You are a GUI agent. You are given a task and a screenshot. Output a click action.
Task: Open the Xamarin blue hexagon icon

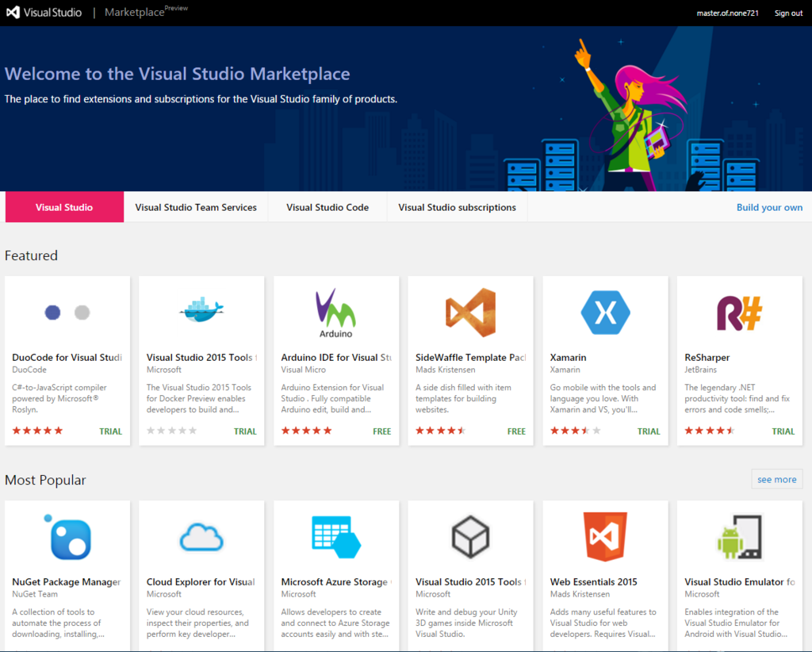coord(605,313)
